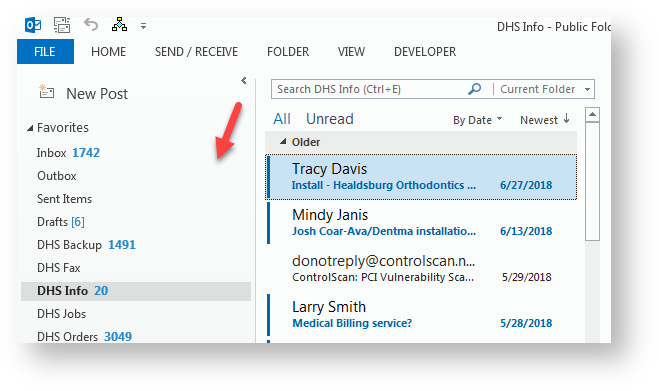
Task: Click the organization chart quick access icon
Action: 119,25
